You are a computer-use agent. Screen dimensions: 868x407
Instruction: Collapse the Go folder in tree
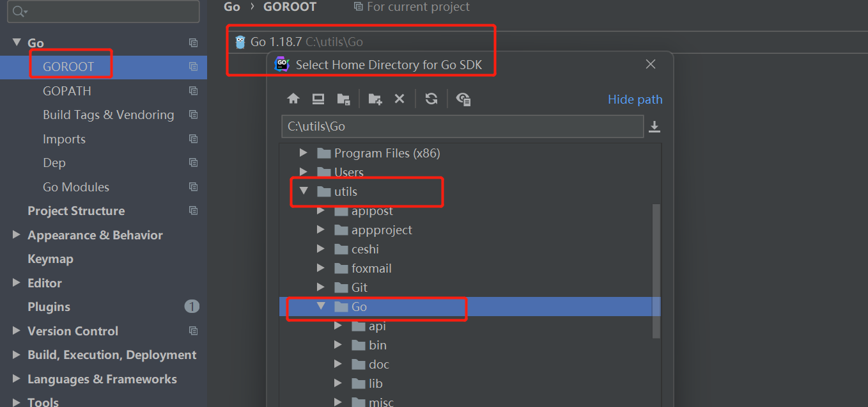click(x=321, y=307)
